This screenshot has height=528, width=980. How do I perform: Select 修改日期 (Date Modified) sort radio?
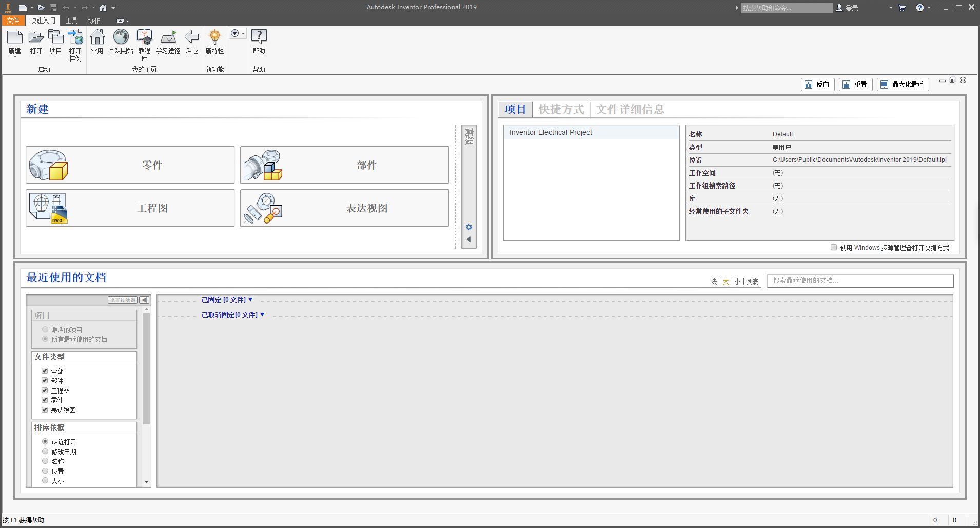45,451
